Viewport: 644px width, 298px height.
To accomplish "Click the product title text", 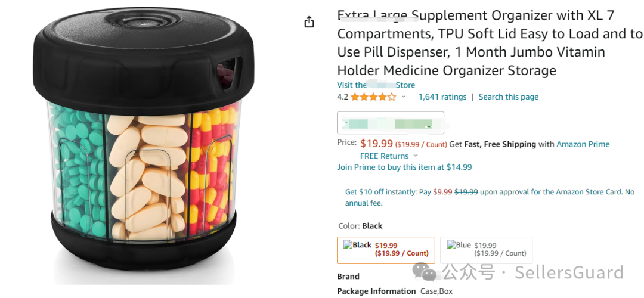I will click(489, 43).
